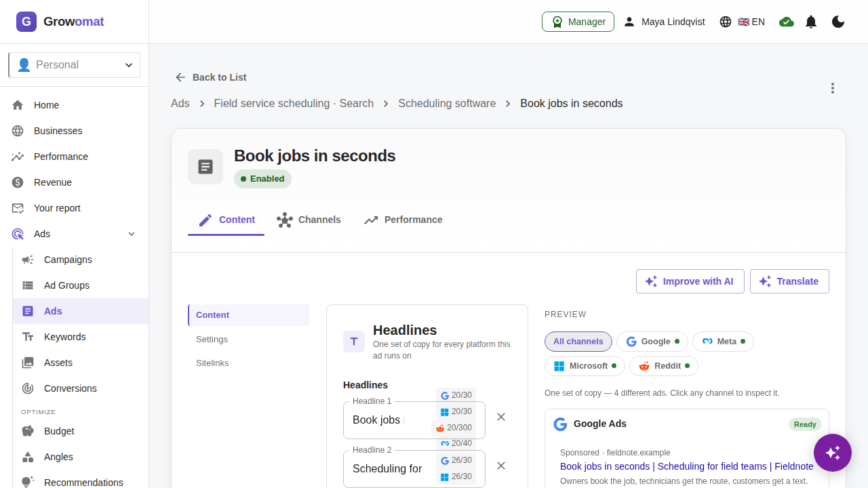Select Settings in the section list
This screenshot has width=868, height=488.
249,340
